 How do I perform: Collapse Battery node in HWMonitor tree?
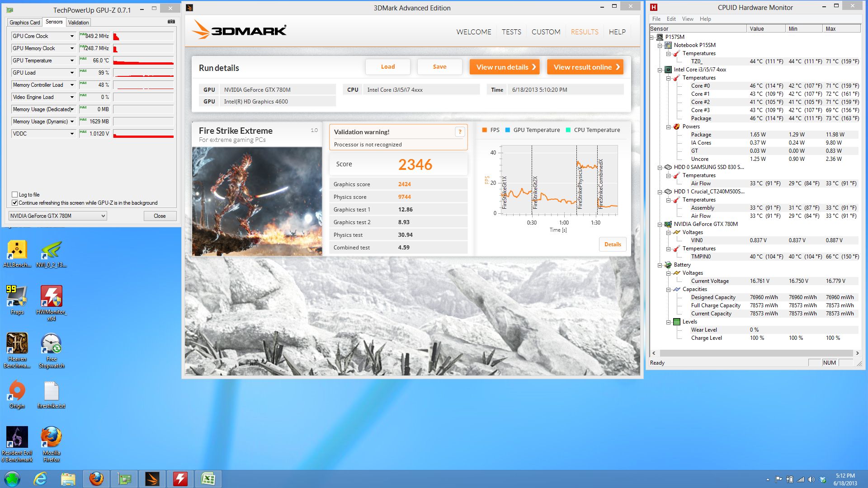click(x=660, y=265)
